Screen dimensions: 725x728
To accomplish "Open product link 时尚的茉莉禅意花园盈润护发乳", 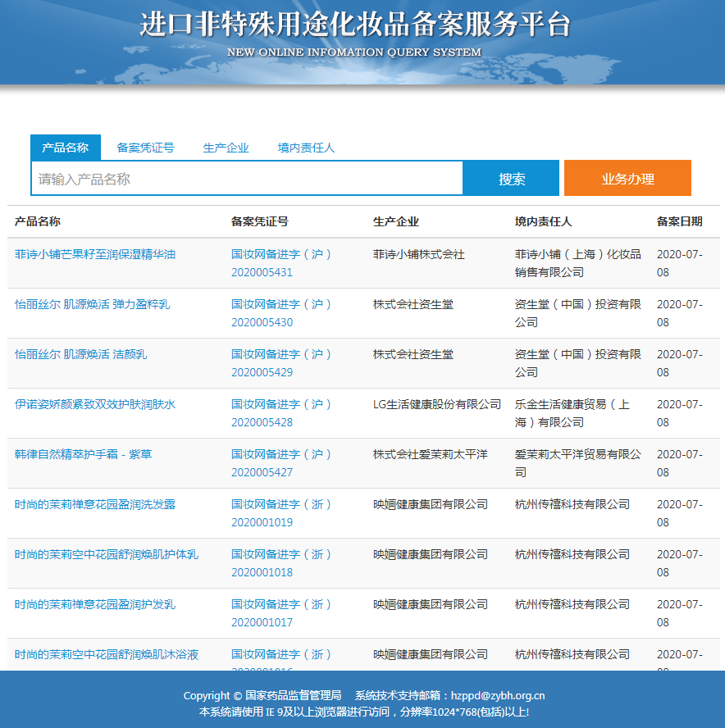I will [x=95, y=604].
